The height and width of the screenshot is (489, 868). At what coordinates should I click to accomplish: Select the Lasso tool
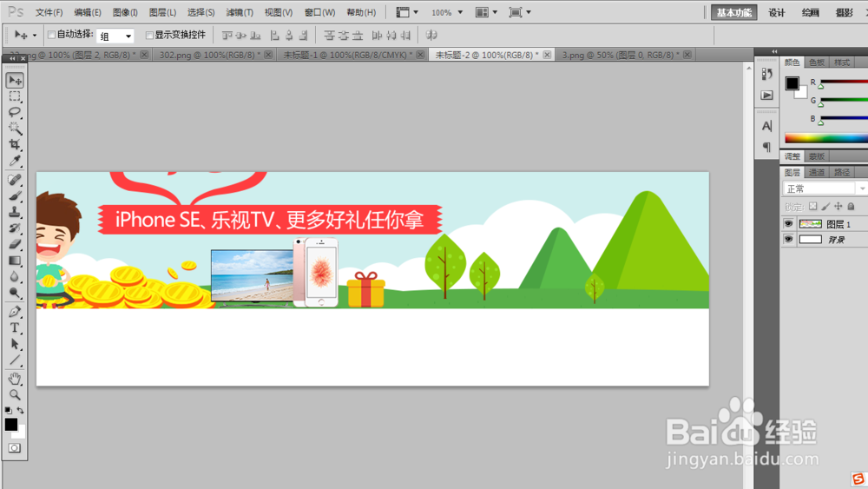coord(15,112)
